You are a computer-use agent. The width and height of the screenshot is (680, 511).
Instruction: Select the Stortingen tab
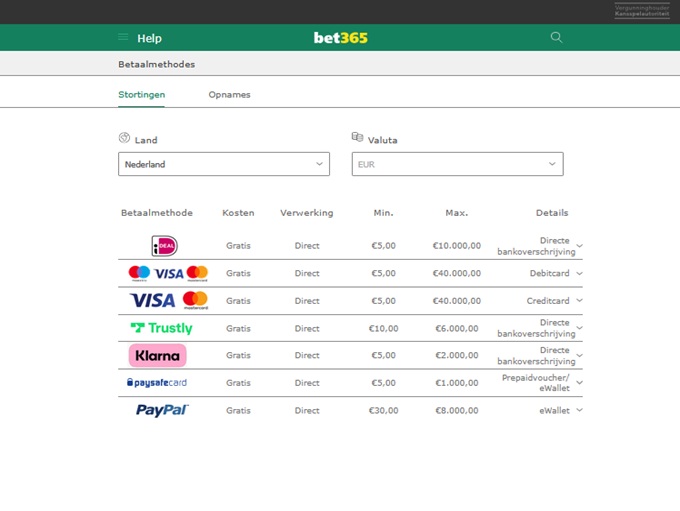(141, 95)
